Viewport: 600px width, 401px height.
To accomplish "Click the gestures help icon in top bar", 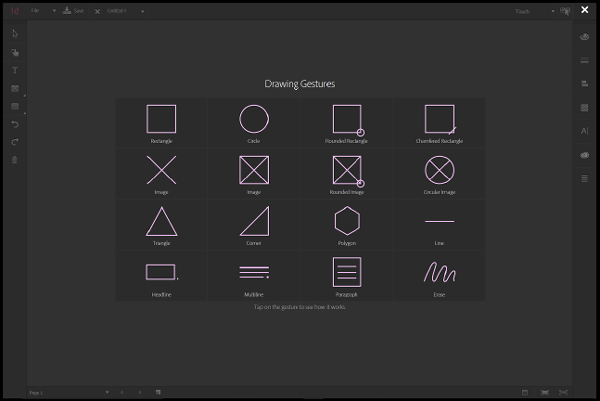I will pos(565,11).
